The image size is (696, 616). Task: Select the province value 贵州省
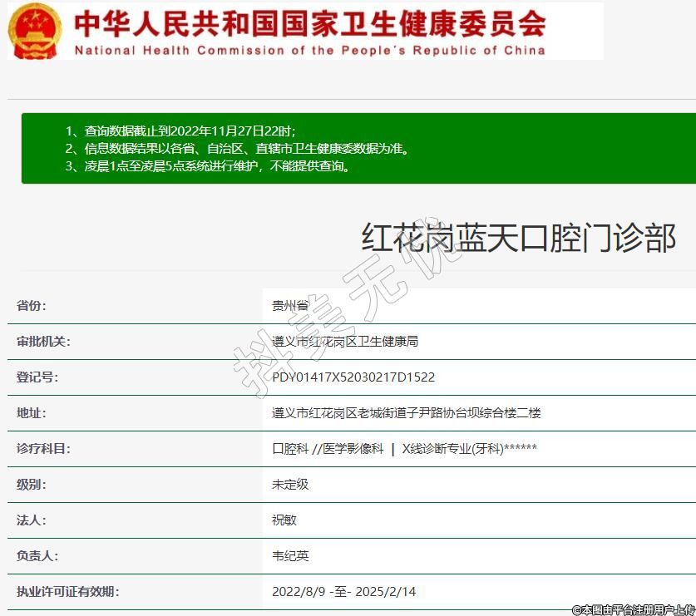(x=290, y=306)
